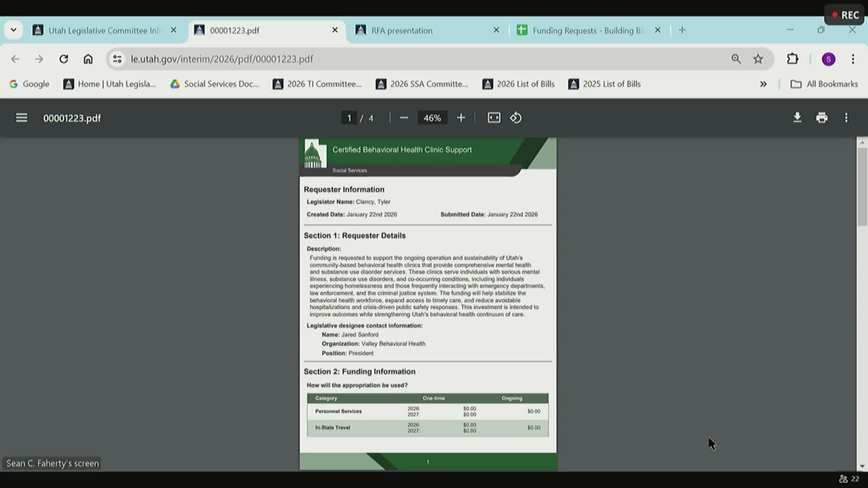
Task: Click the browser Home button
Action: click(88, 59)
